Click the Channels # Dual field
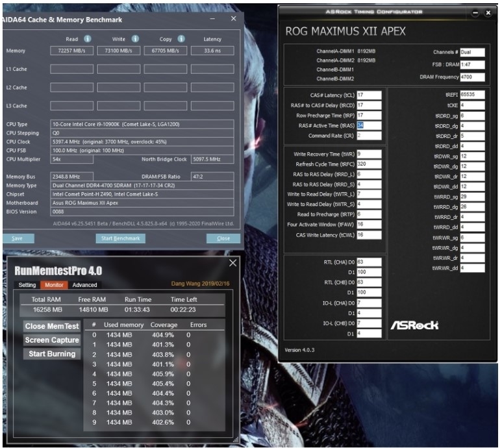 point(472,52)
